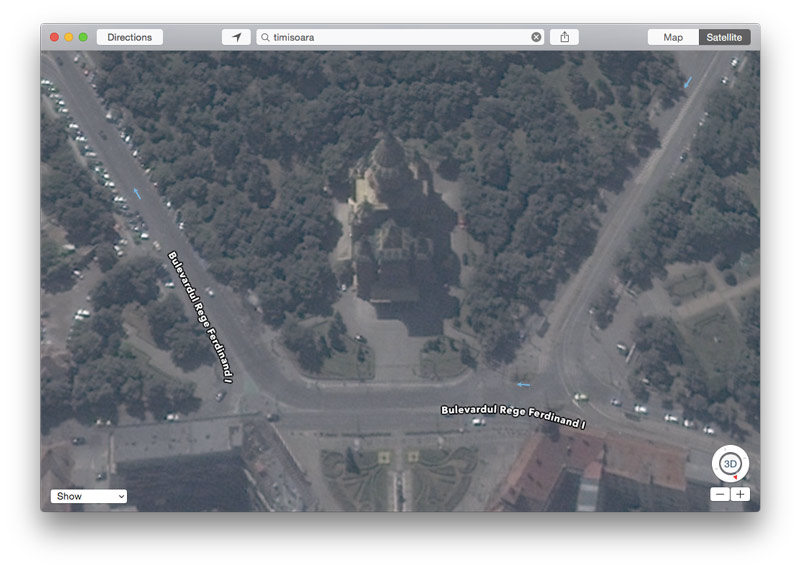Screen dimensions: 800x569
Task: Close the Maps window
Action: 54,37
